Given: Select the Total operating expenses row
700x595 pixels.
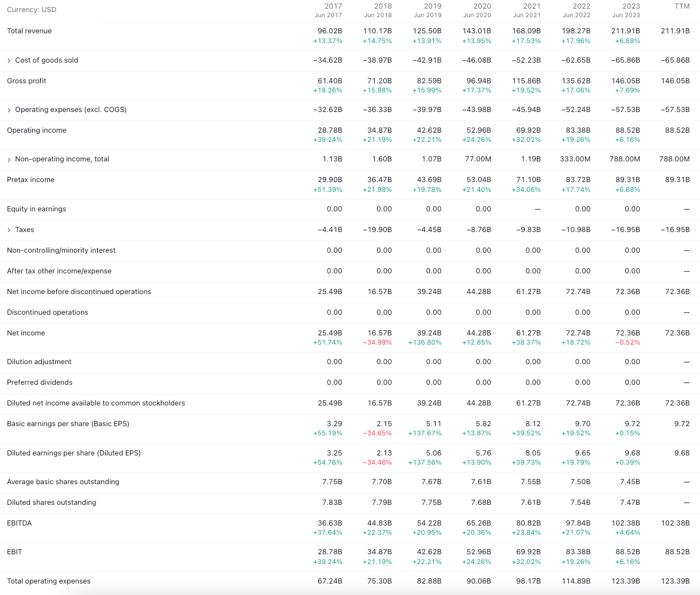Looking at the screenshot, I should coord(48,581).
